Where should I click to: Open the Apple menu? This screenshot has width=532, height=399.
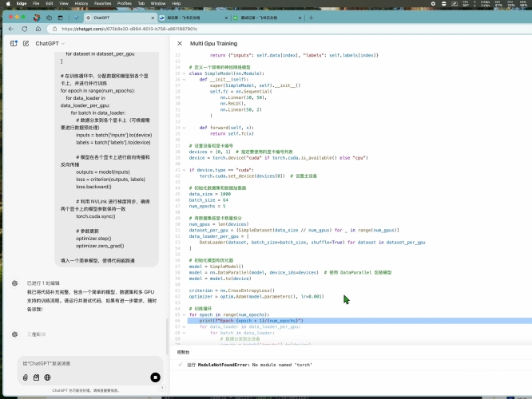click(8, 3)
